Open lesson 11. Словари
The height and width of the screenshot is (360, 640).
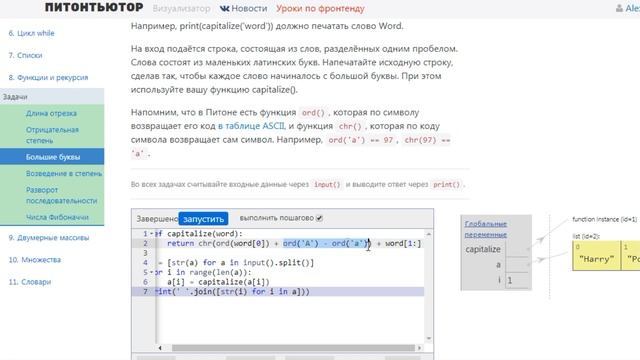click(29, 282)
